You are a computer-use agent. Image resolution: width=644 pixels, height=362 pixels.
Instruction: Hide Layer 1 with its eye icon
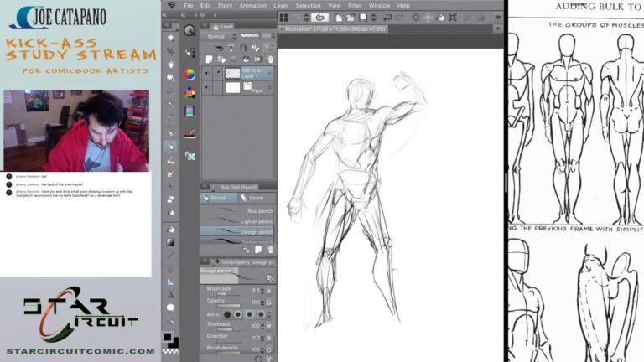click(207, 74)
